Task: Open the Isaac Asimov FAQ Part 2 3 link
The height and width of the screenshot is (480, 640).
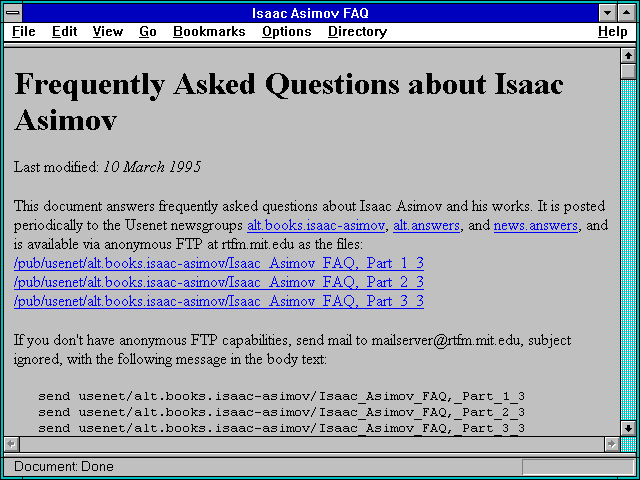Action: tap(219, 282)
